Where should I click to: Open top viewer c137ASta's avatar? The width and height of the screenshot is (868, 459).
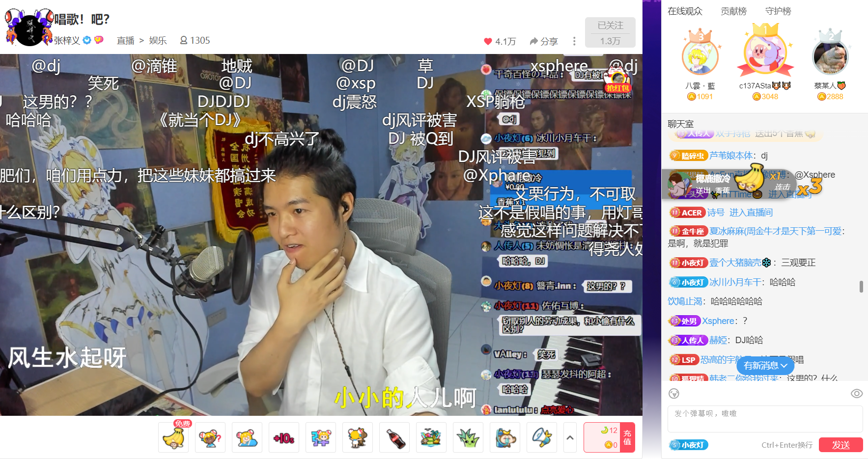[x=765, y=53]
